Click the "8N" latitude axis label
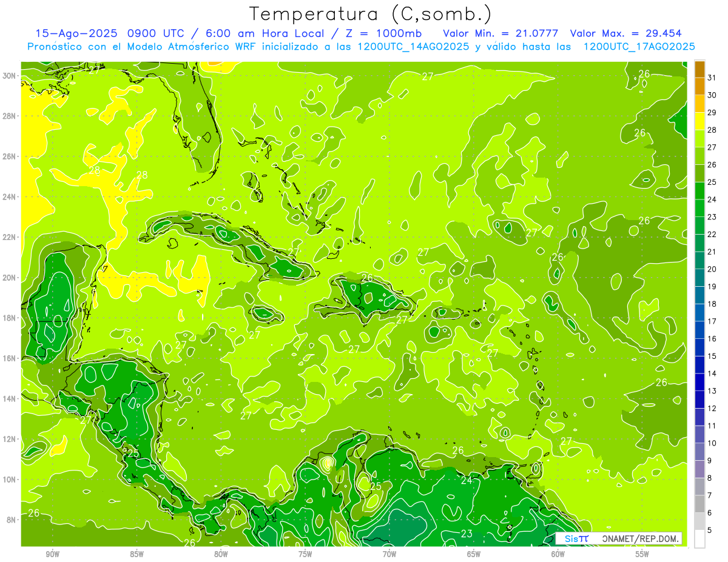 pyautogui.click(x=12, y=520)
